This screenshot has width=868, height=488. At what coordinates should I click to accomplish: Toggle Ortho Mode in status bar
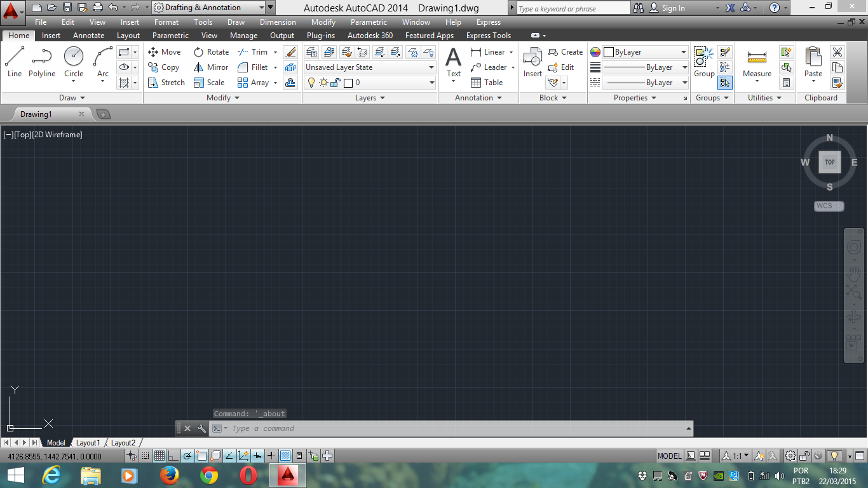173,456
